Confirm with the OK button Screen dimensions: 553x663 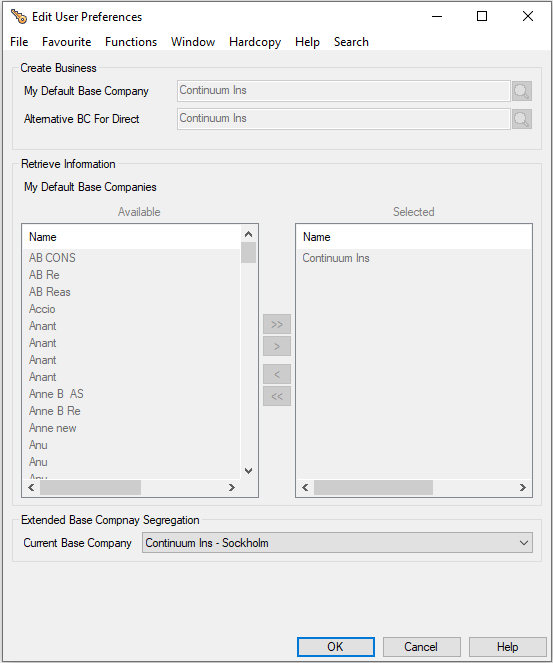336,647
